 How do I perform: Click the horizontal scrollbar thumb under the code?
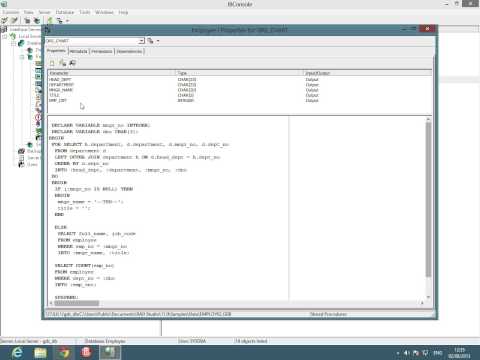(x=77, y=303)
